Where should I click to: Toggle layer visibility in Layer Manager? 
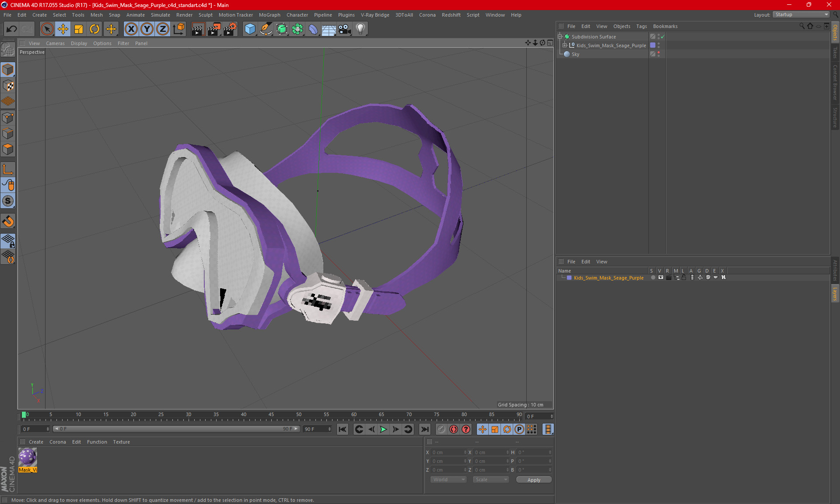tap(661, 278)
